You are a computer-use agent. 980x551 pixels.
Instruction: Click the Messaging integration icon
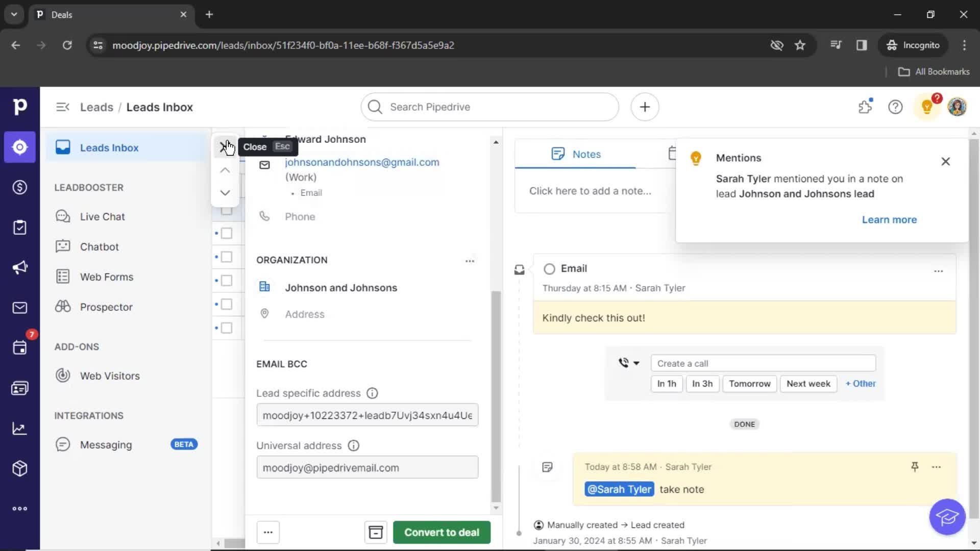pos(62,444)
